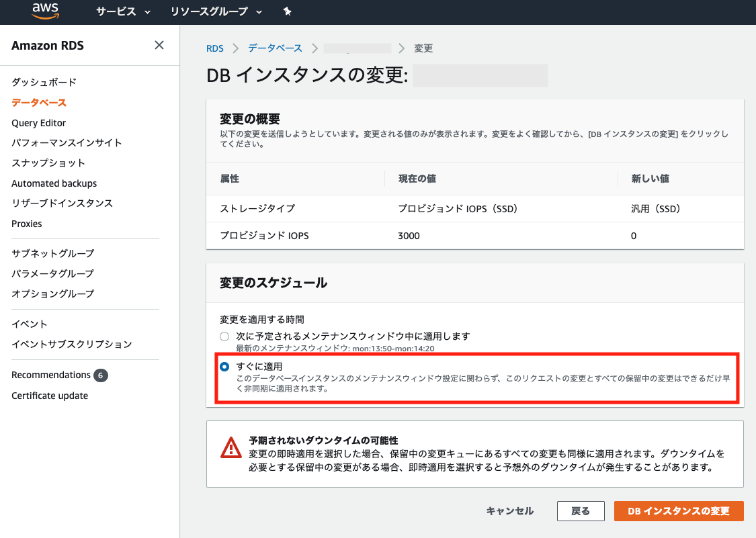Select 次に予定されるメンテナンスウィンドウ中に適用 radio button
Viewport: 756px width, 538px height.
224,337
